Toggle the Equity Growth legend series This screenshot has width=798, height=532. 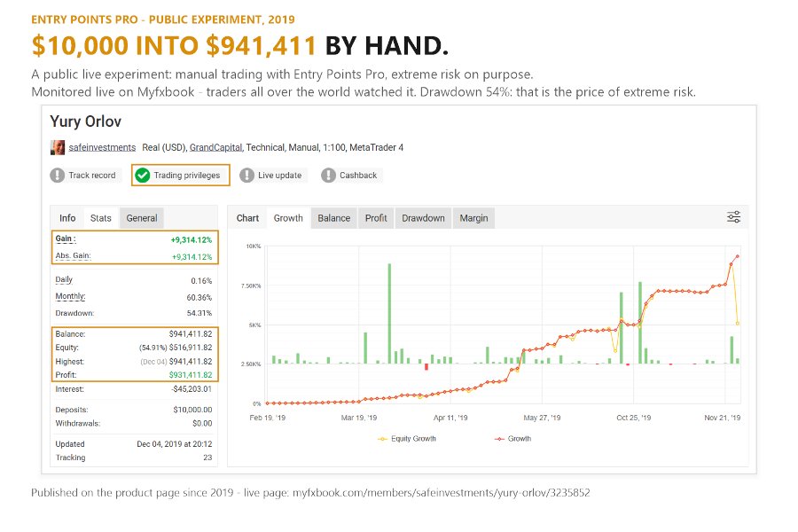(x=407, y=439)
